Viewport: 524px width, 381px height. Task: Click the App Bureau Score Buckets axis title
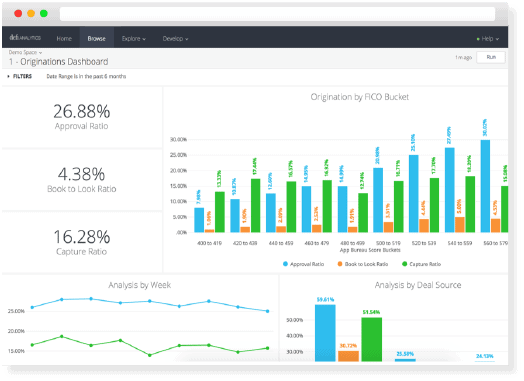coord(370,250)
